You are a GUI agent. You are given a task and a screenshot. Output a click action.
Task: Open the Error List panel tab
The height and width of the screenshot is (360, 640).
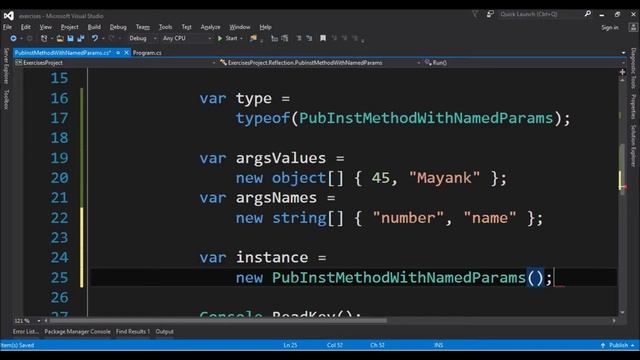25,331
